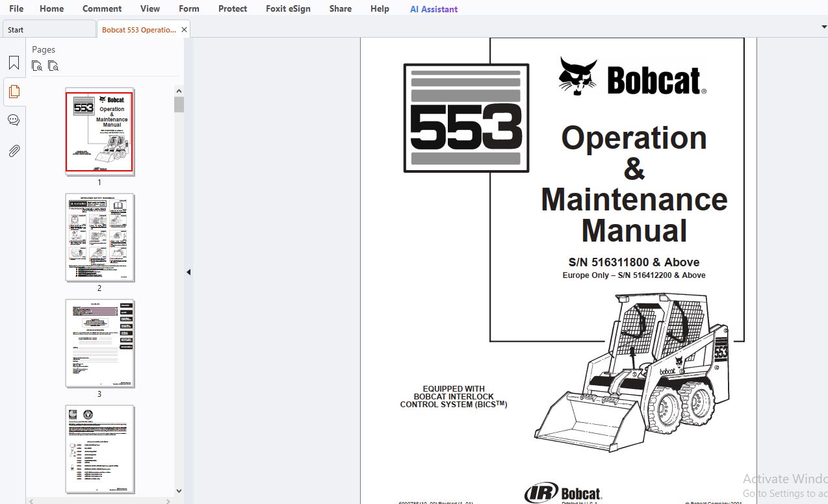Open the File menu
The height and width of the screenshot is (504, 828).
(x=16, y=8)
